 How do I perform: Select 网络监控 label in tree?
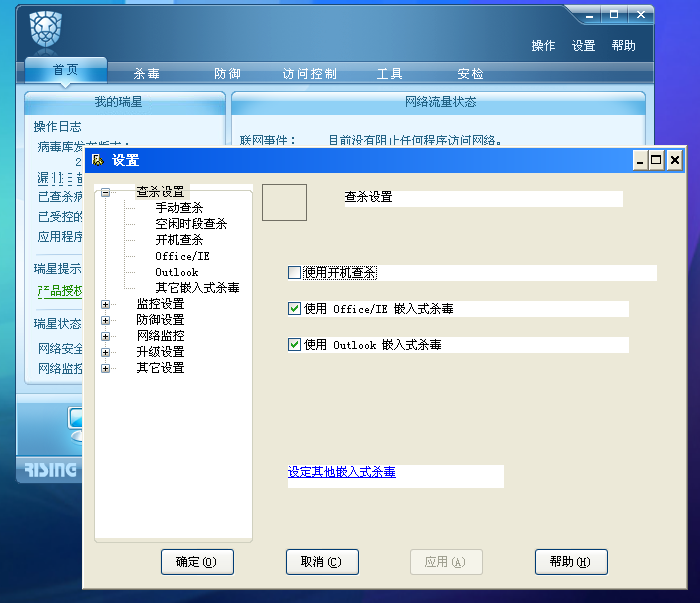[x=160, y=336]
